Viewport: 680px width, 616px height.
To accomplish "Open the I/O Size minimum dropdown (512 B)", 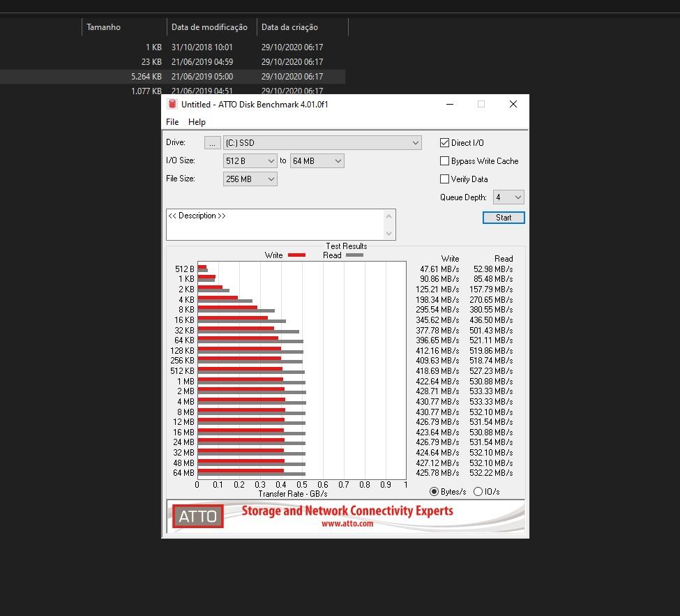I will click(250, 161).
